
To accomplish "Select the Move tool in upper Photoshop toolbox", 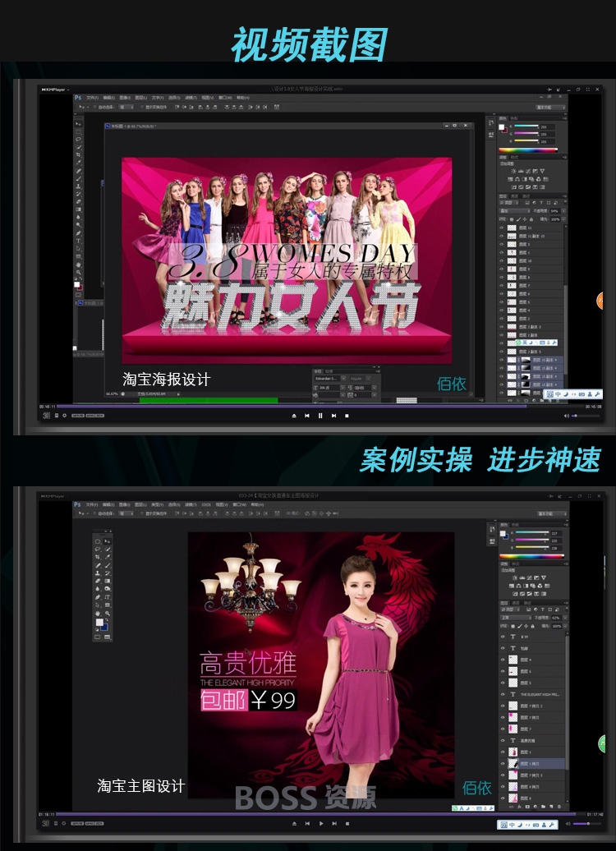I will tap(79, 124).
